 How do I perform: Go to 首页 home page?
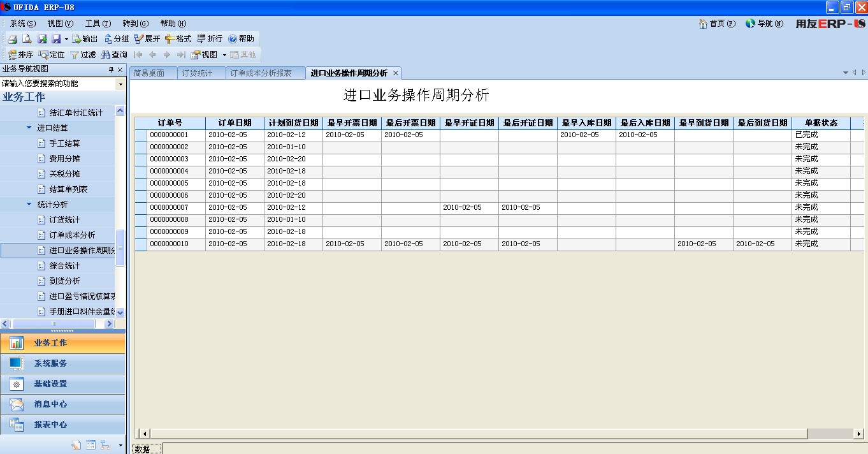[717, 24]
